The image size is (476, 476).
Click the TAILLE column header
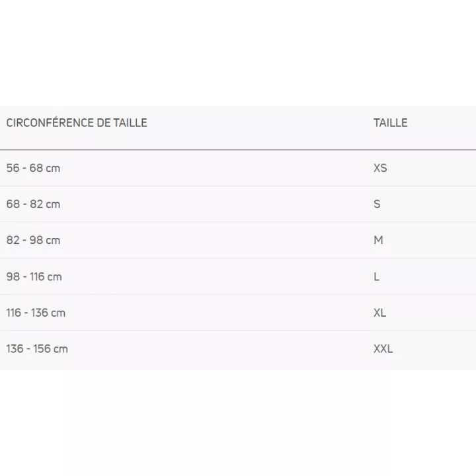click(x=390, y=123)
